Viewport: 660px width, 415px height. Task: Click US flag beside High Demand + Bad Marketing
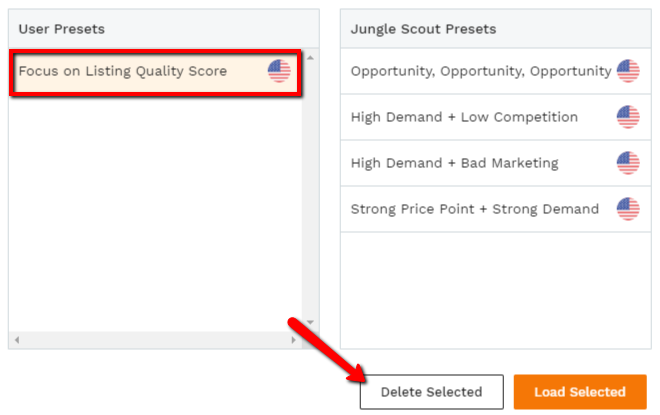point(628,162)
